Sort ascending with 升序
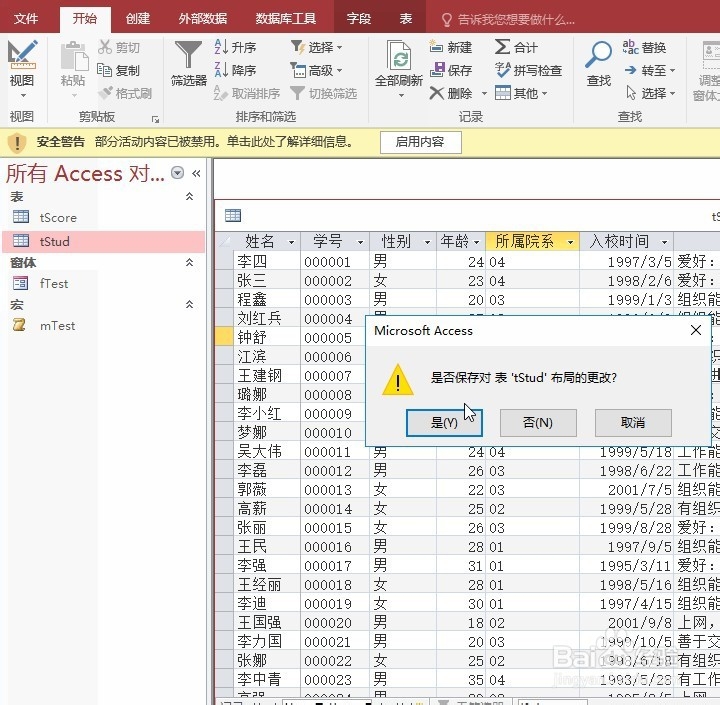Image resolution: width=720 pixels, height=705 pixels. click(235, 47)
